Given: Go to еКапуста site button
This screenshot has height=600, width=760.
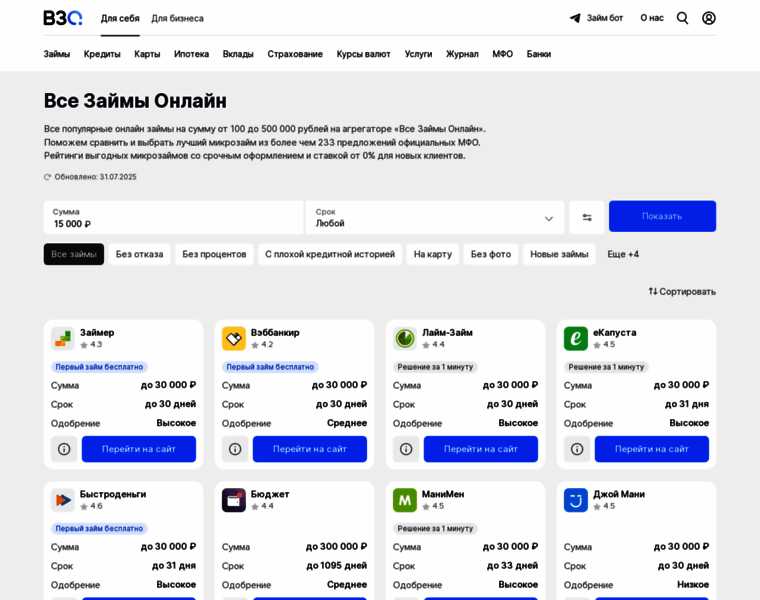Looking at the screenshot, I should click(652, 449).
